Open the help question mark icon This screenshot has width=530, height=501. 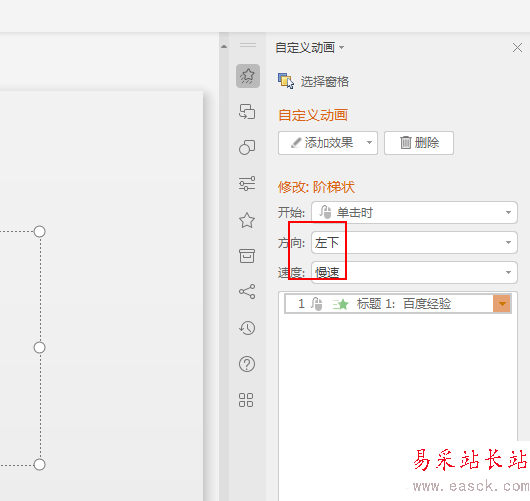coord(247,364)
